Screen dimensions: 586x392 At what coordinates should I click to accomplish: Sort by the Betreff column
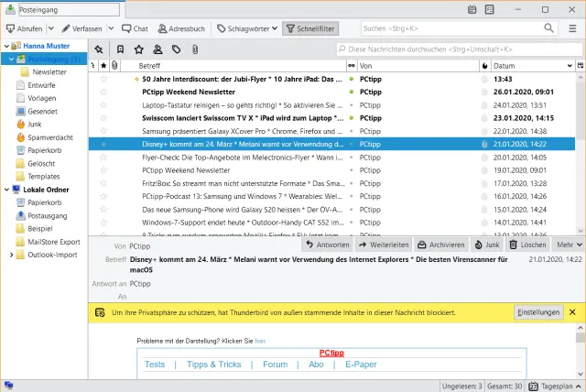tap(235, 66)
